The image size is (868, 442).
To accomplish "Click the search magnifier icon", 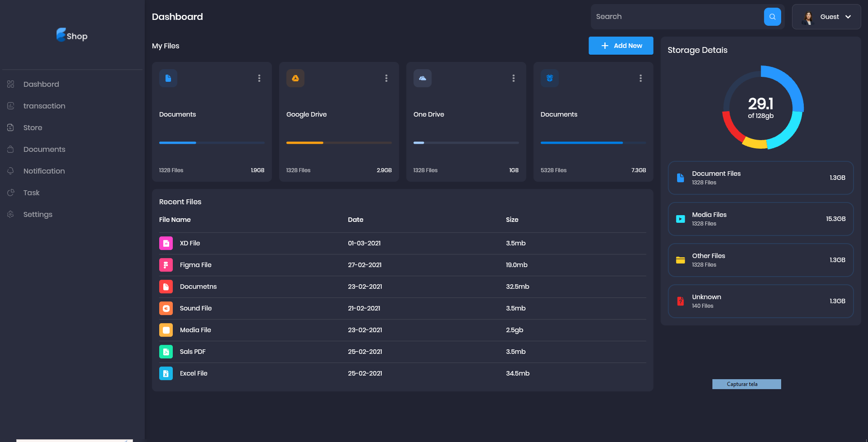I will [x=772, y=16].
